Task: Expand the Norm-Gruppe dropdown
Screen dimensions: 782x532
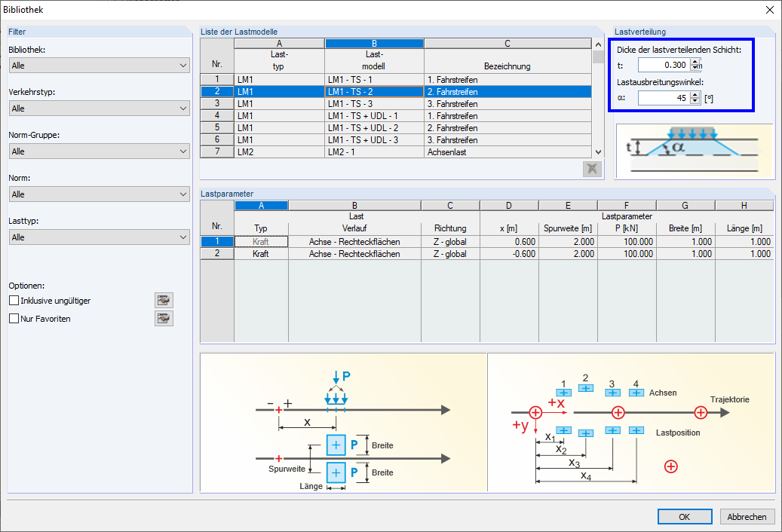Action: coord(100,151)
